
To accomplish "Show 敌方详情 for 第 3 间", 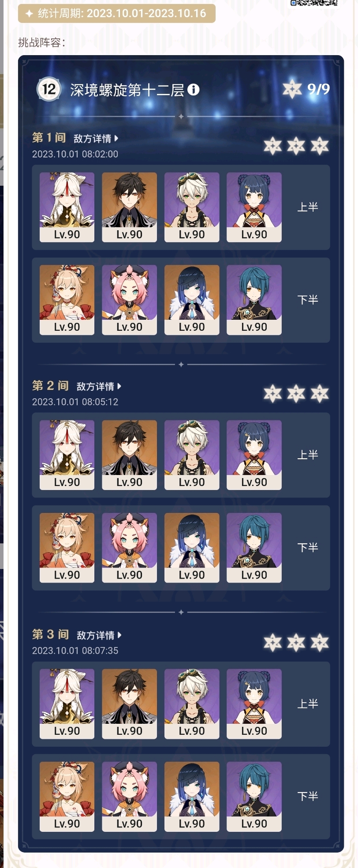I will coord(99,635).
